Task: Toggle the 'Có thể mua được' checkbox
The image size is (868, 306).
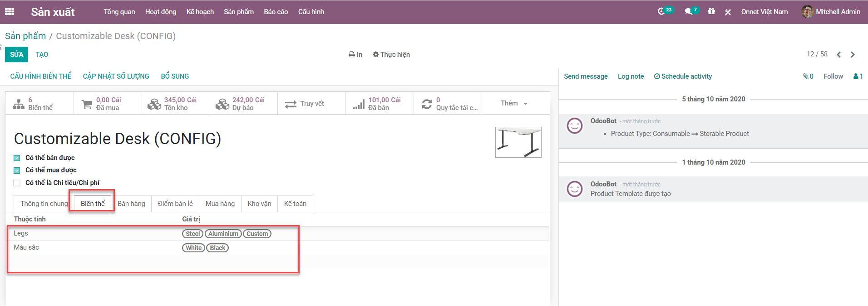Action: pos(17,170)
